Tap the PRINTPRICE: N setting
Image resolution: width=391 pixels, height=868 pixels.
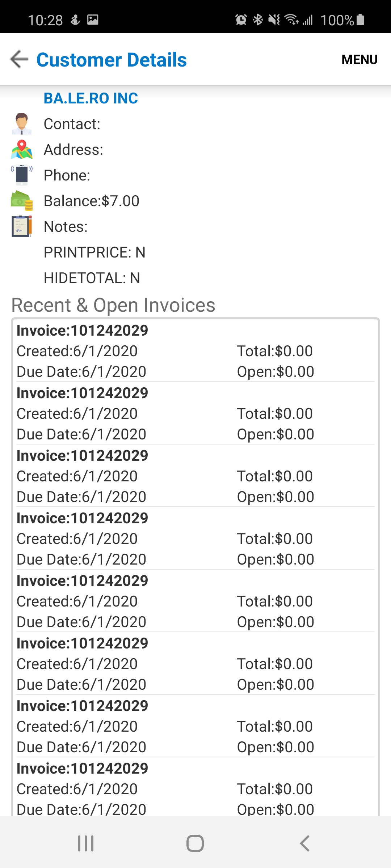[x=94, y=252]
